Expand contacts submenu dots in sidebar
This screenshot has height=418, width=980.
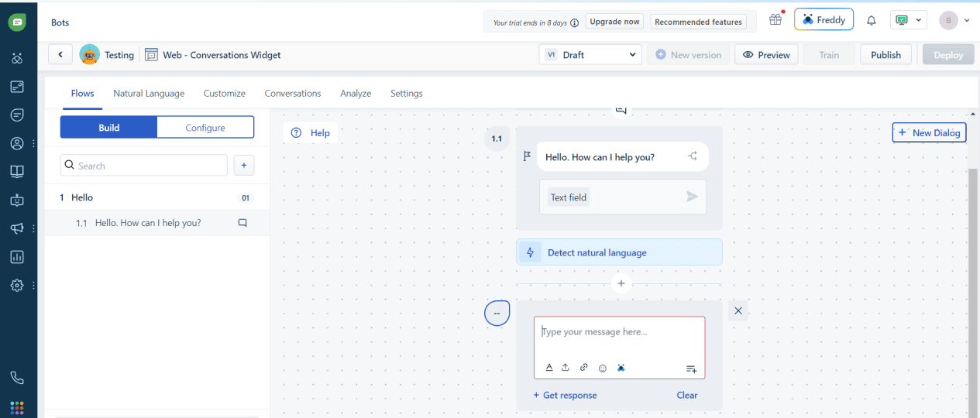click(x=33, y=143)
